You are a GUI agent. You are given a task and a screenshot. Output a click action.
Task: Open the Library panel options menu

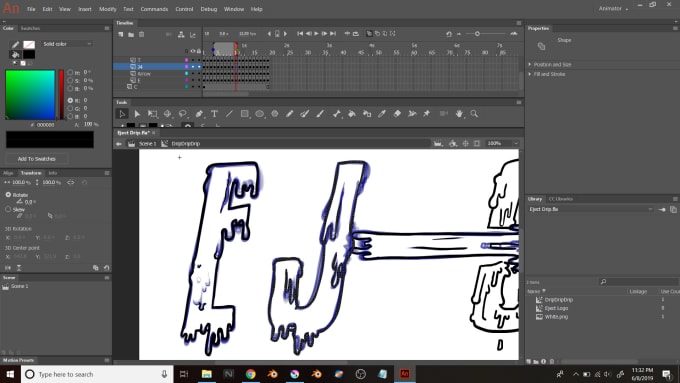click(x=675, y=199)
